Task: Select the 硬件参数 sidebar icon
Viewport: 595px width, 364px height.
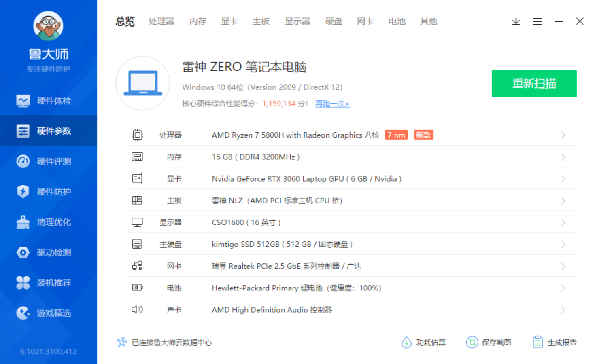Action: coord(23,131)
